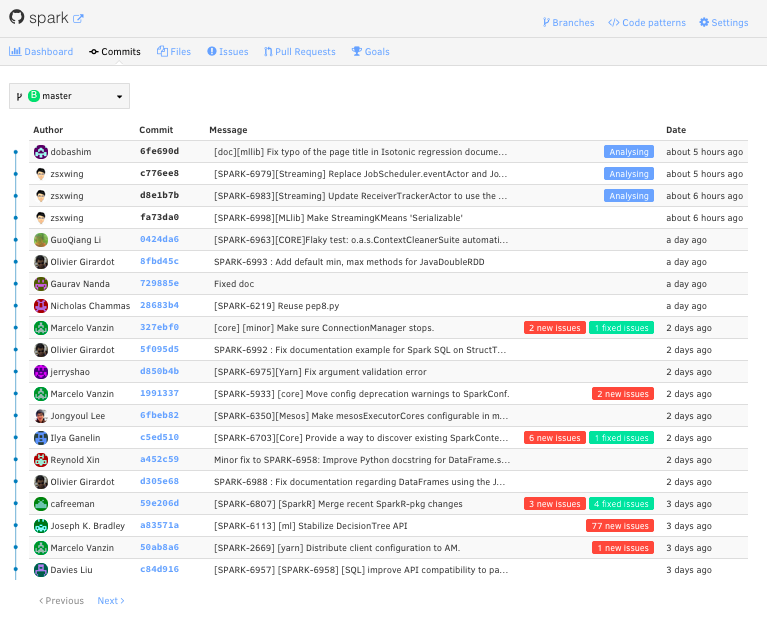Click the Analysing badge on commit 6fe690d

click(x=629, y=152)
